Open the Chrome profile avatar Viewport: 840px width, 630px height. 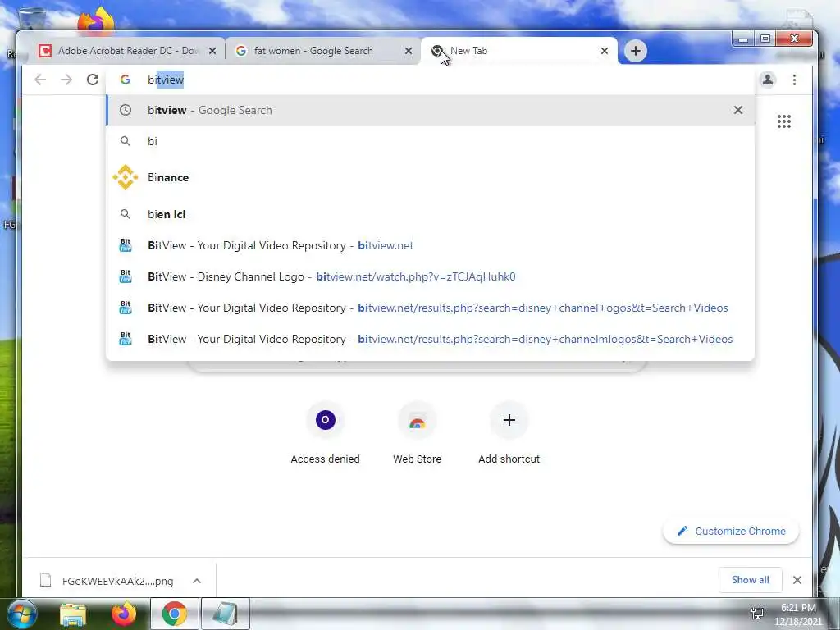point(768,80)
